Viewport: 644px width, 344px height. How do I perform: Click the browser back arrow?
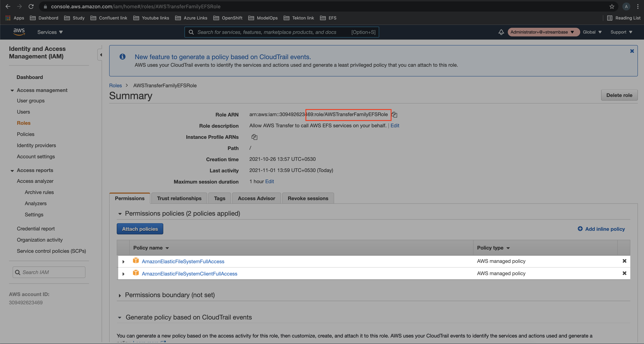[x=8, y=6]
